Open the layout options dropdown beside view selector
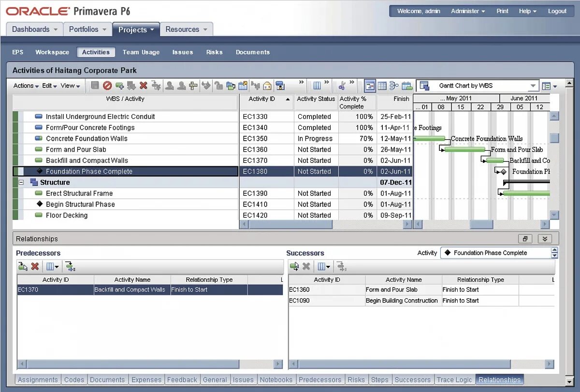Screen dimensions: 580x392 coord(549,86)
